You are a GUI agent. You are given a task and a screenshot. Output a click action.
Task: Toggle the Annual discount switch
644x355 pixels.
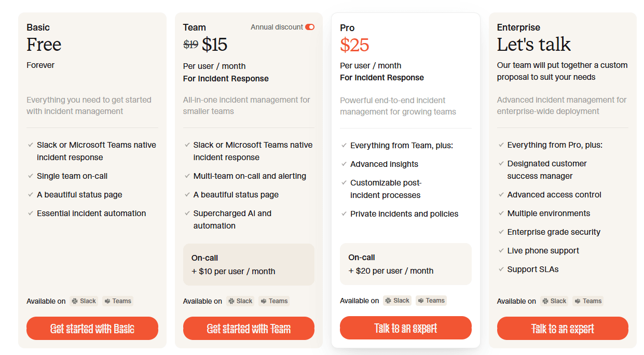tap(310, 27)
